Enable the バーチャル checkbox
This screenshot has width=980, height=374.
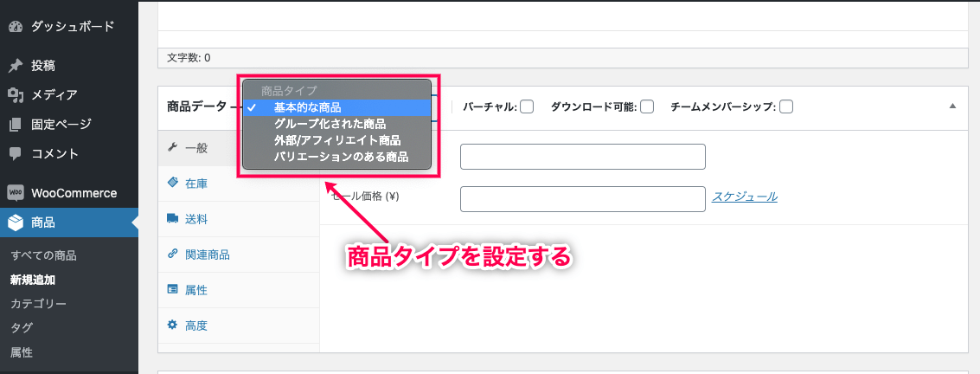click(527, 107)
